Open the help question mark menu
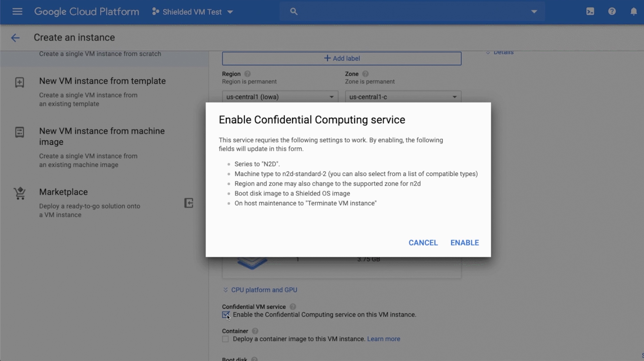 [x=612, y=11]
